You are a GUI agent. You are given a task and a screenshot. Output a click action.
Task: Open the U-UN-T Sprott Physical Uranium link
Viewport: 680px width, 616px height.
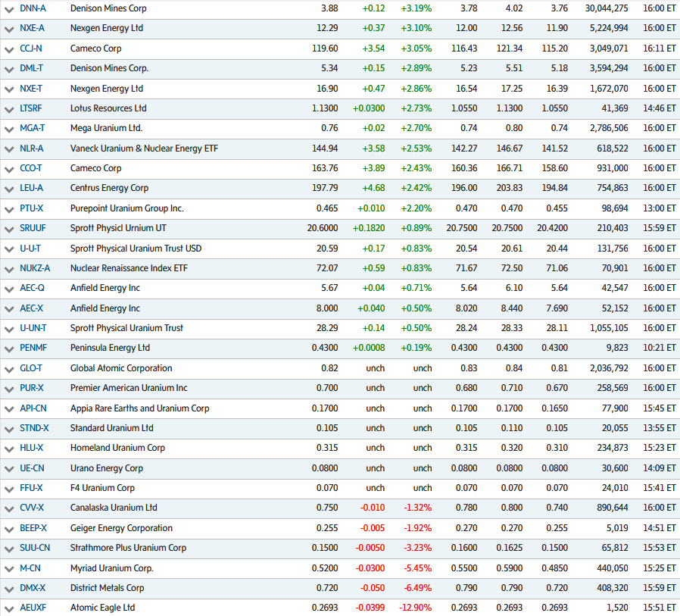(33, 328)
